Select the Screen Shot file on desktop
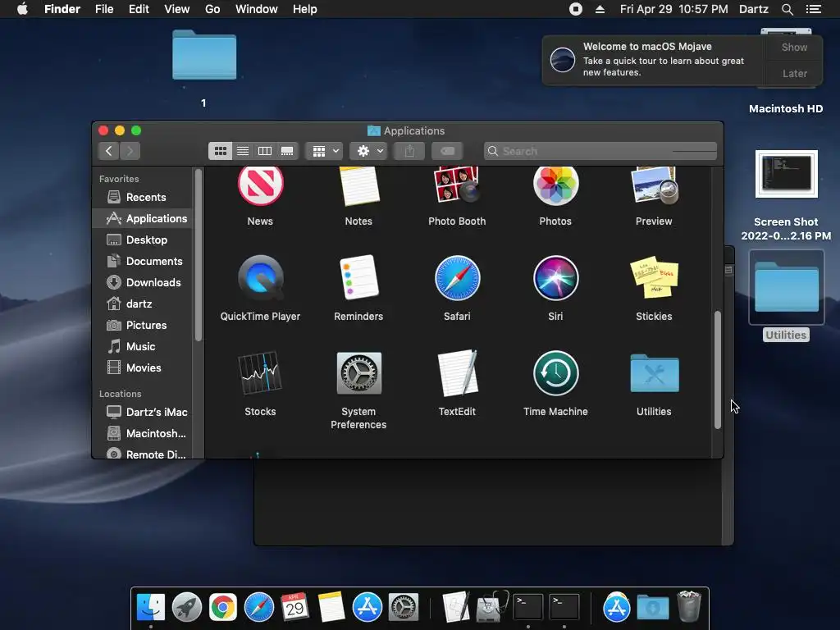 coord(786,174)
